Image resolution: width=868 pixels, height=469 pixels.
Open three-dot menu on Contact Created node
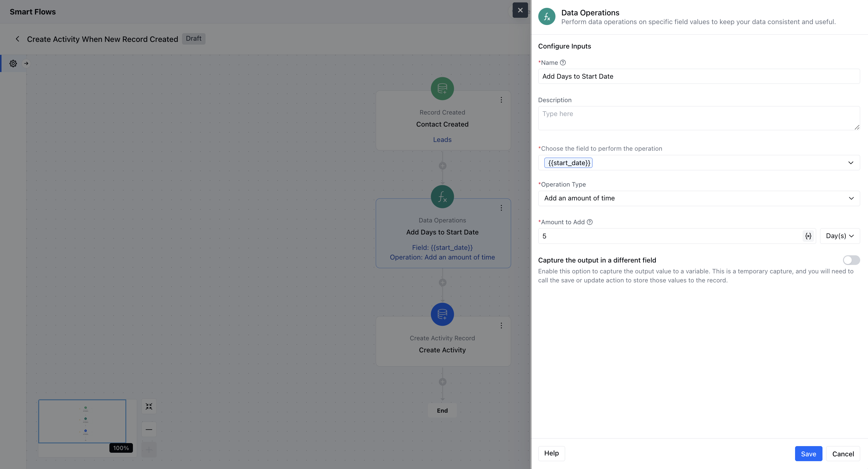501,100
